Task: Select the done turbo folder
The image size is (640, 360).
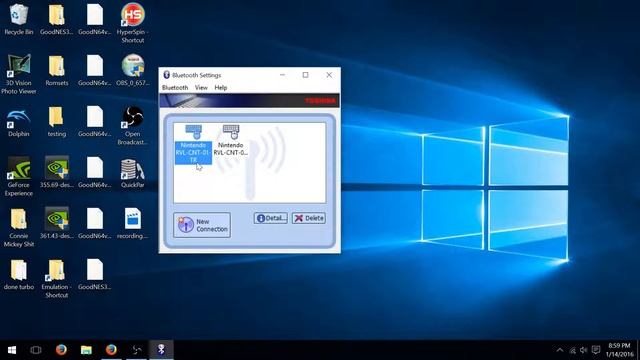Action: click(18, 274)
